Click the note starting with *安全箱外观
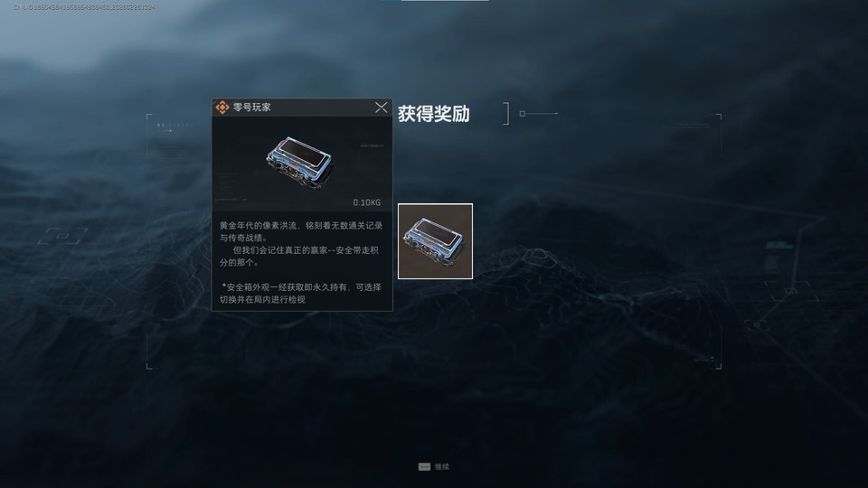 pos(300,293)
